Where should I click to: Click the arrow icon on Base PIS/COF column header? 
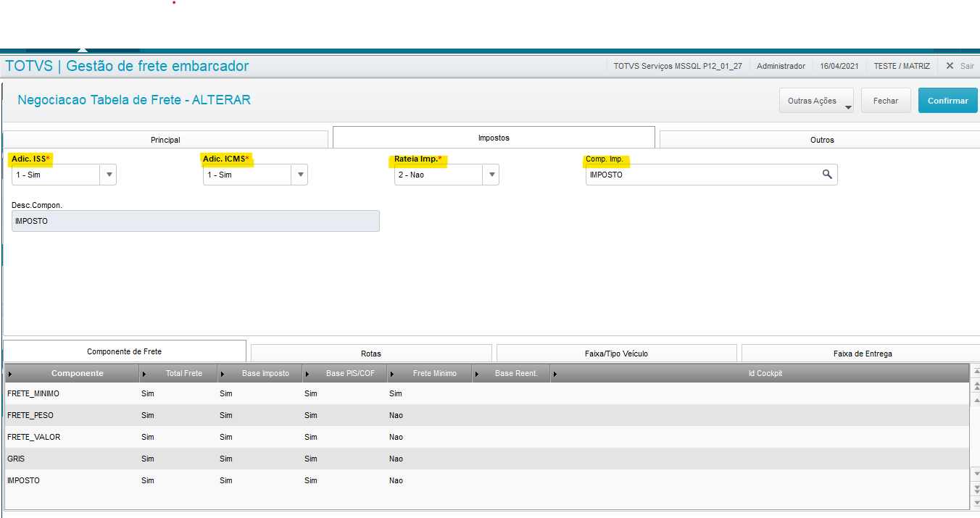point(307,374)
